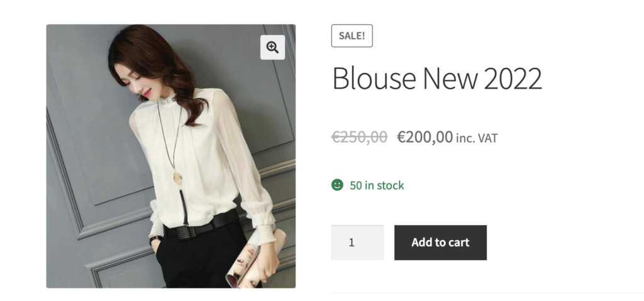
Task: Click the SALE! badge
Action: point(352,36)
